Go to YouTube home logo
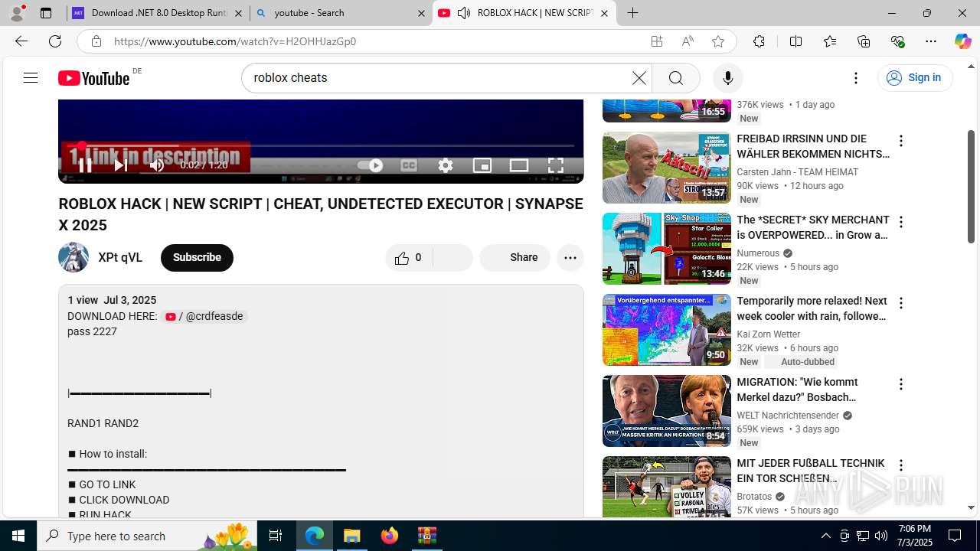 [94, 77]
